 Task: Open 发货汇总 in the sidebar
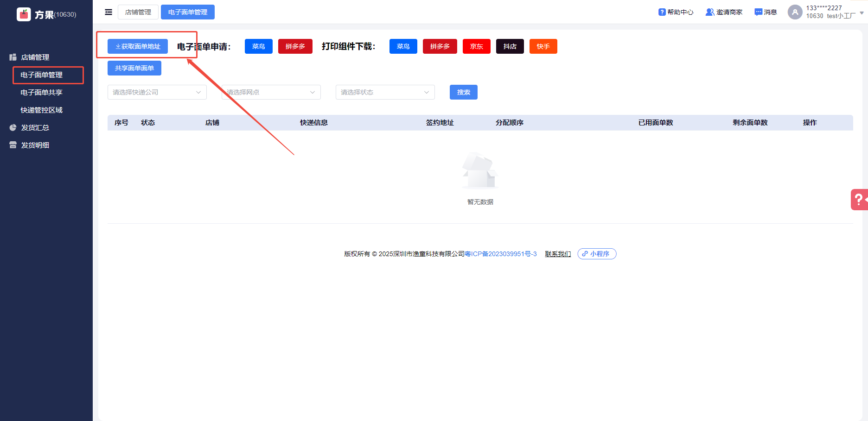tap(35, 127)
